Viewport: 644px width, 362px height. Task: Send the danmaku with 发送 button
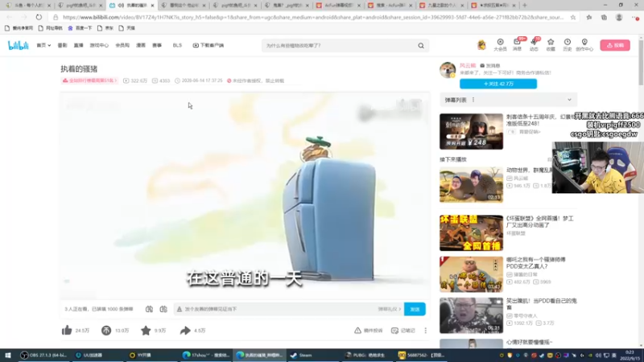coord(415,309)
